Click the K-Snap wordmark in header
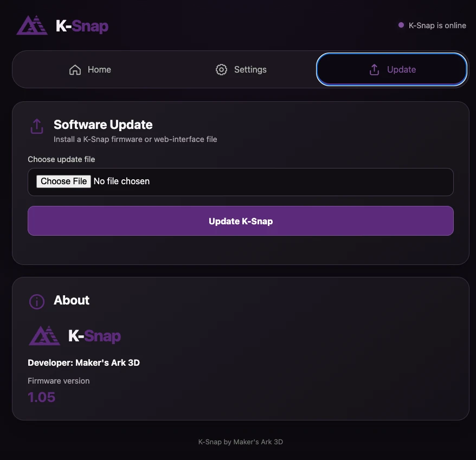 click(82, 26)
